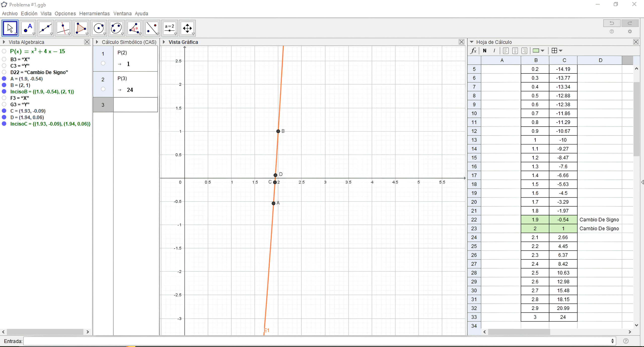
Task: Toggle visibility of point A
Action: pos(4,79)
